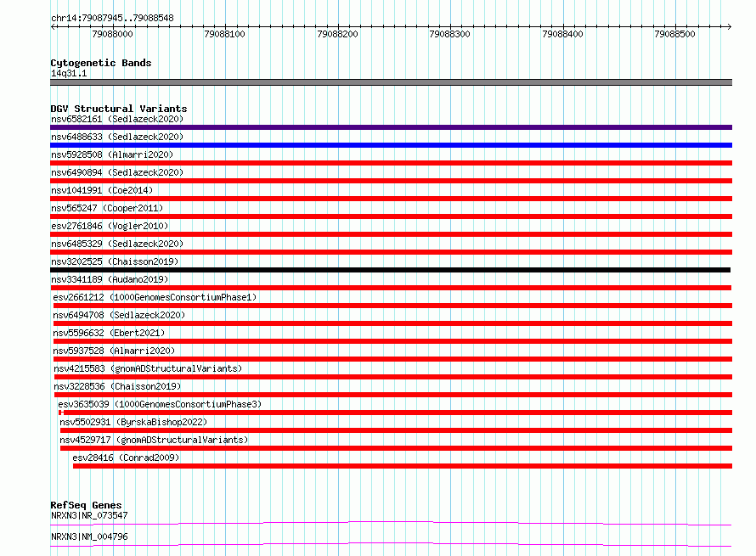Click the black nsv3202525 Chaisson2019 bar

coord(390,270)
